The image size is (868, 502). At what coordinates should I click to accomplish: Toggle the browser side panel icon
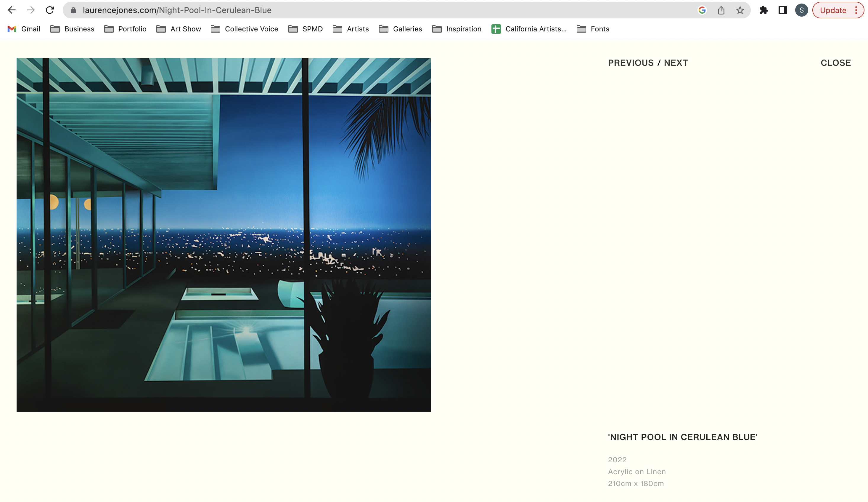782,10
